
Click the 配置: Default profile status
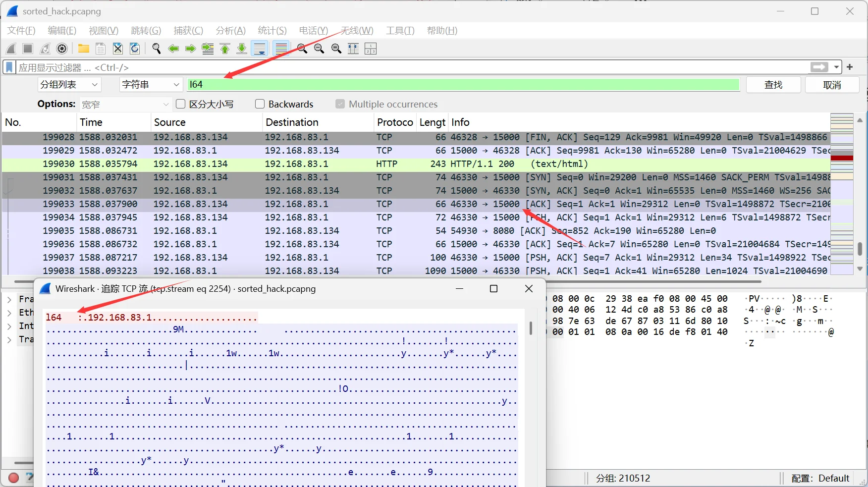[x=820, y=478]
